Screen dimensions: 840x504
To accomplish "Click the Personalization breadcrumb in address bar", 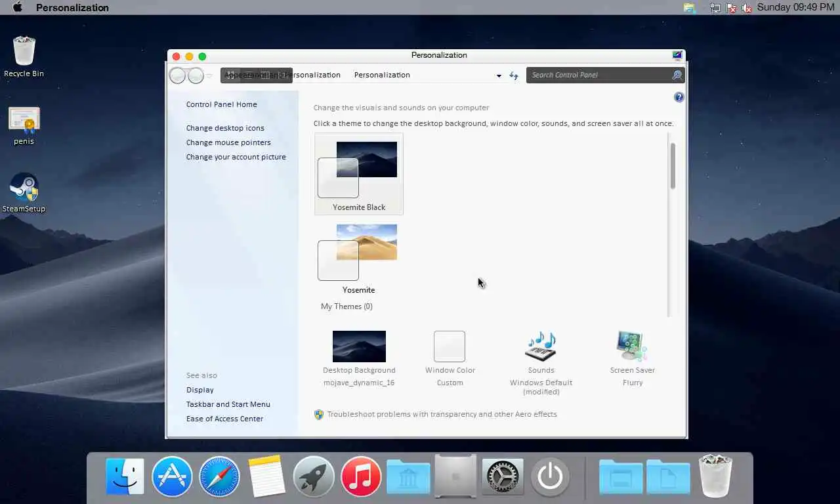I will (382, 75).
